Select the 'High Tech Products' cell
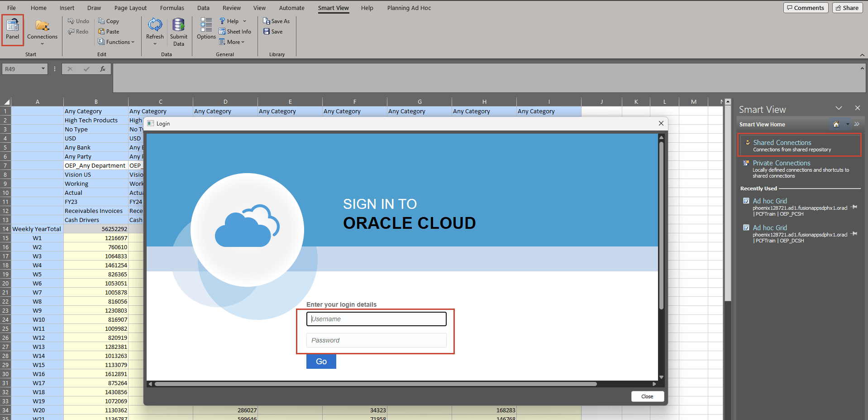The image size is (868, 420). [96, 120]
